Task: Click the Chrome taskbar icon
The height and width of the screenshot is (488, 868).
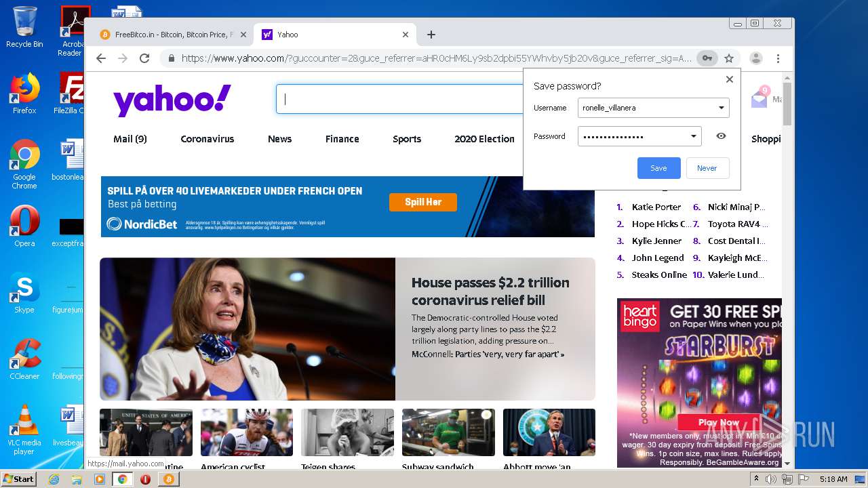Action: point(123,479)
